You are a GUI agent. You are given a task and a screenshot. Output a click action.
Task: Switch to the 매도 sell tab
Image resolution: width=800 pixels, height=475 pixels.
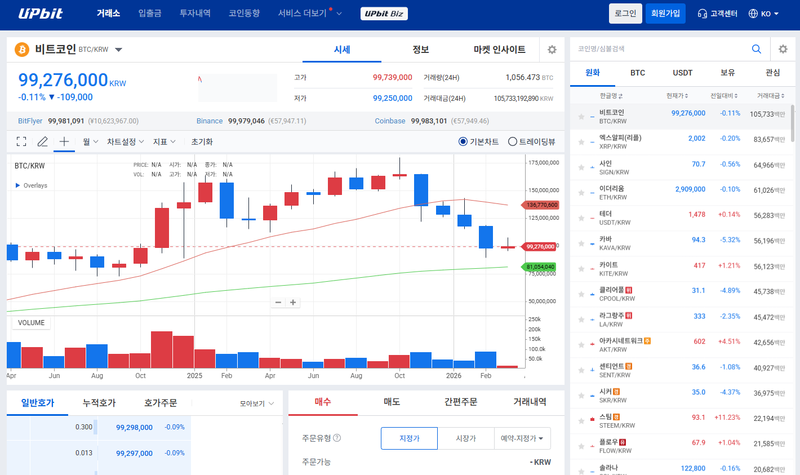coord(392,402)
